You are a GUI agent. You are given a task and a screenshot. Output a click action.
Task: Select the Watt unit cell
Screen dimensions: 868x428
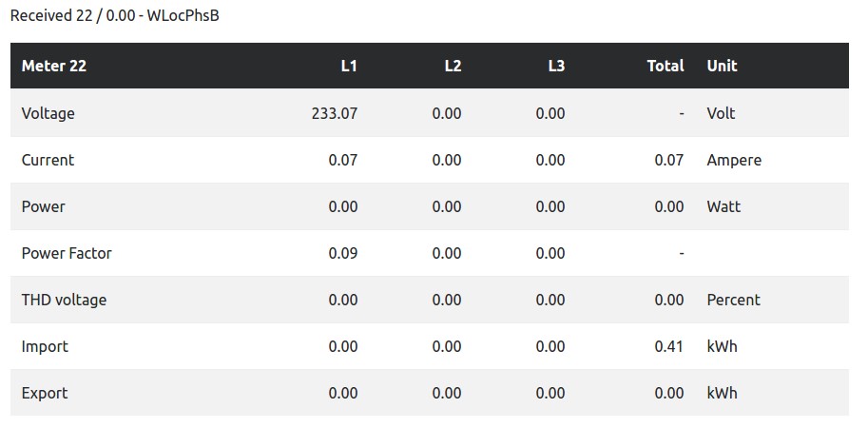(x=723, y=206)
